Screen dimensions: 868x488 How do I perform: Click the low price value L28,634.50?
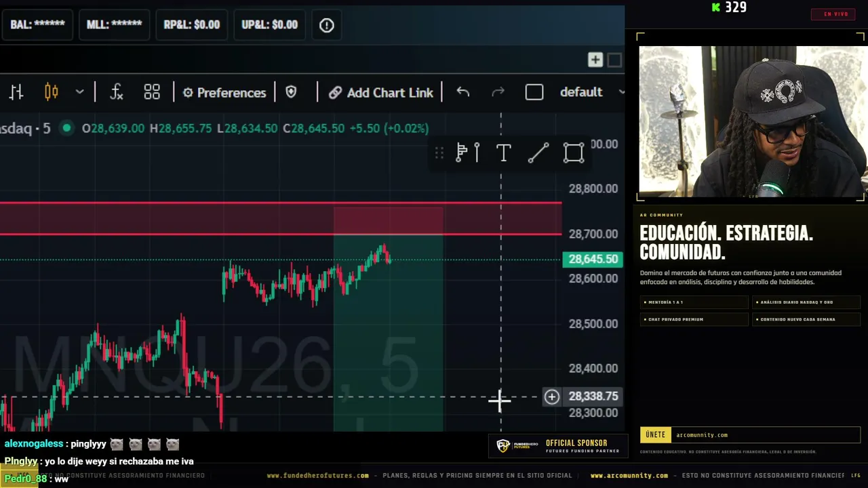pyautogui.click(x=247, y=129)
